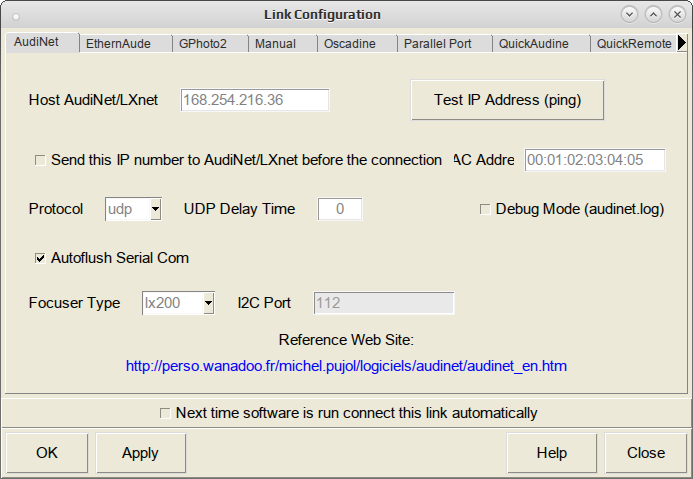Image resolution: width=693 pixels, height=479 pixels.
Task: Open the QuickRemote tab
Action: pos(634,44)
